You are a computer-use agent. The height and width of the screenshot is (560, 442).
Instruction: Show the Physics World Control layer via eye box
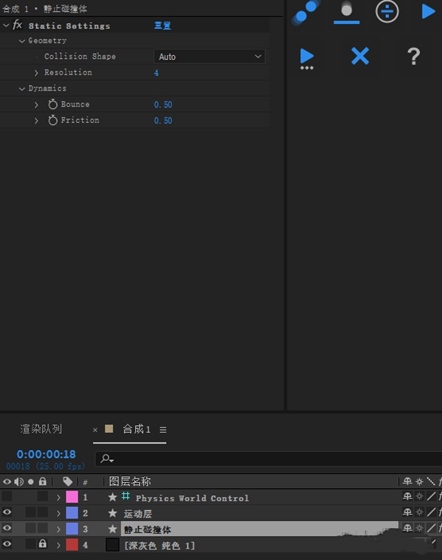pyautogui.click(x=7, y=496)
